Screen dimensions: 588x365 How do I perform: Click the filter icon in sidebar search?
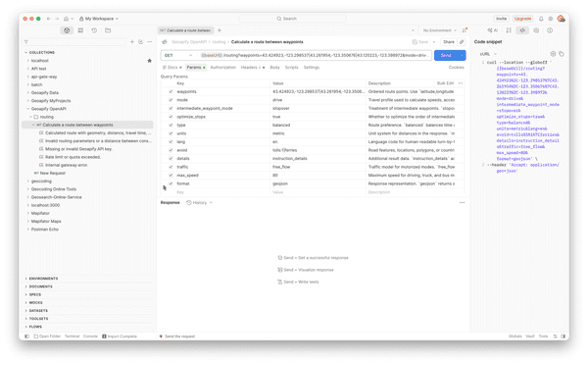coord(26,42)
